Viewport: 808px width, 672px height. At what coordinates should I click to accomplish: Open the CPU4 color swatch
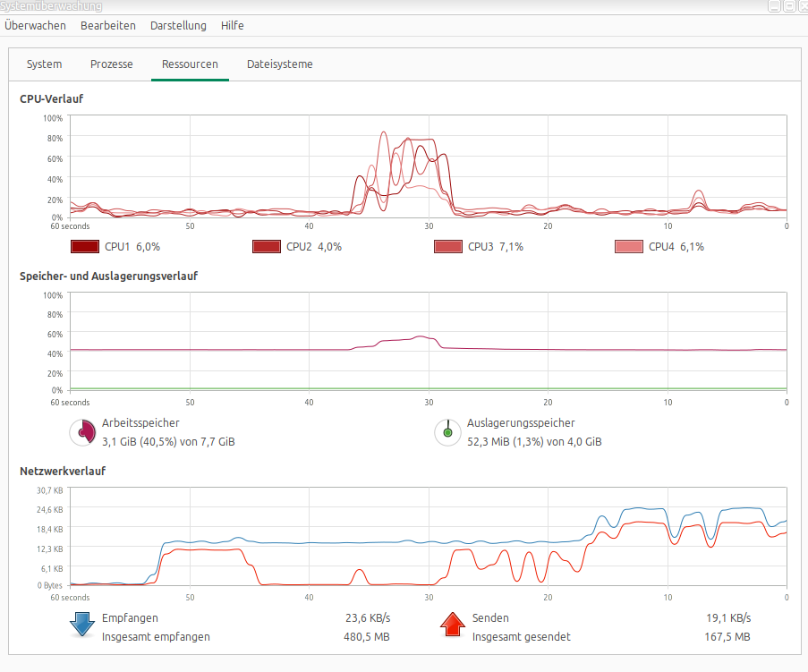(628, 247)
